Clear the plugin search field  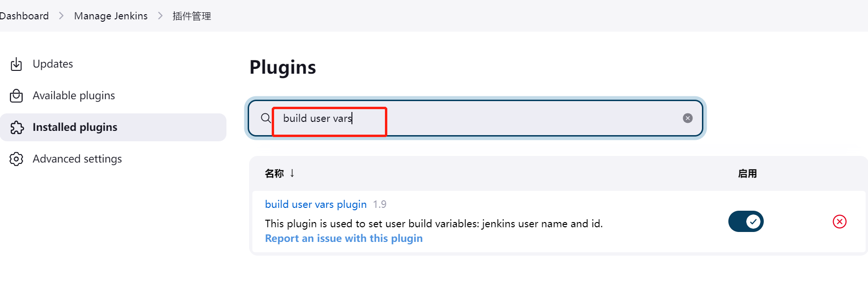pyautogui.click(x=688, y=118)
